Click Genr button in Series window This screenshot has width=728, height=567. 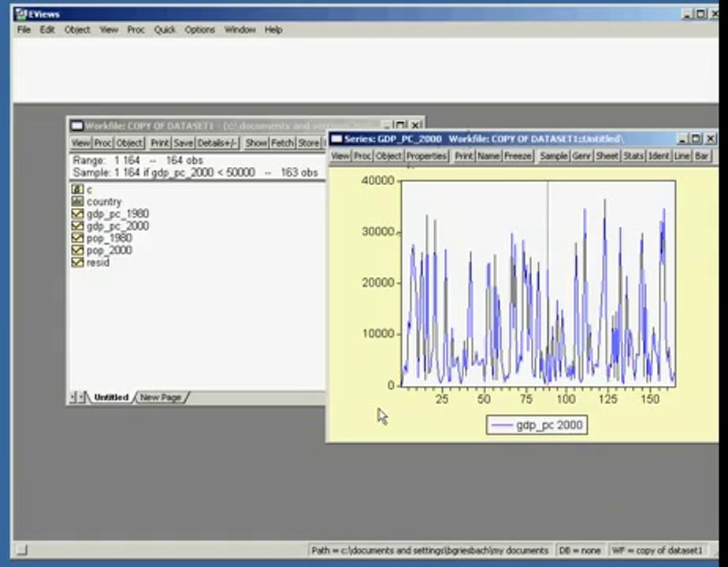(581, 156)
